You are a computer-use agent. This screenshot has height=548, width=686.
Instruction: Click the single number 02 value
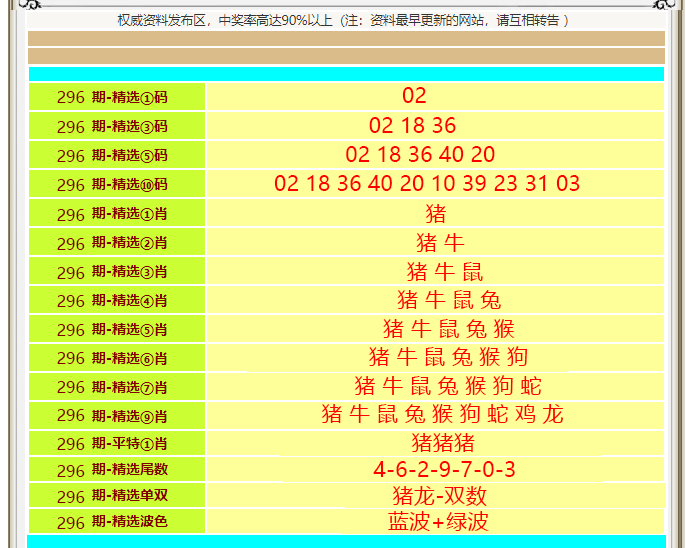click(x=414, y=95)
